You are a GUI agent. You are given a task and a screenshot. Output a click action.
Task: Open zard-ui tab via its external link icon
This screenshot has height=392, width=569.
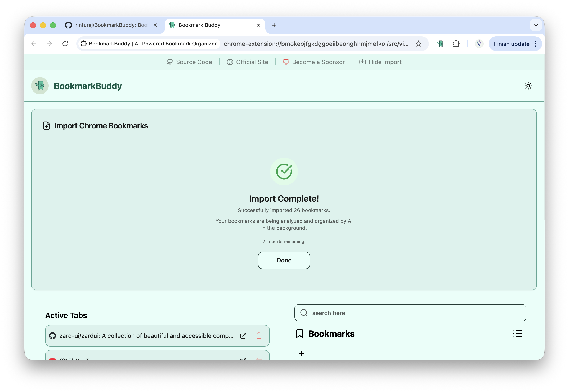(243, 335)
